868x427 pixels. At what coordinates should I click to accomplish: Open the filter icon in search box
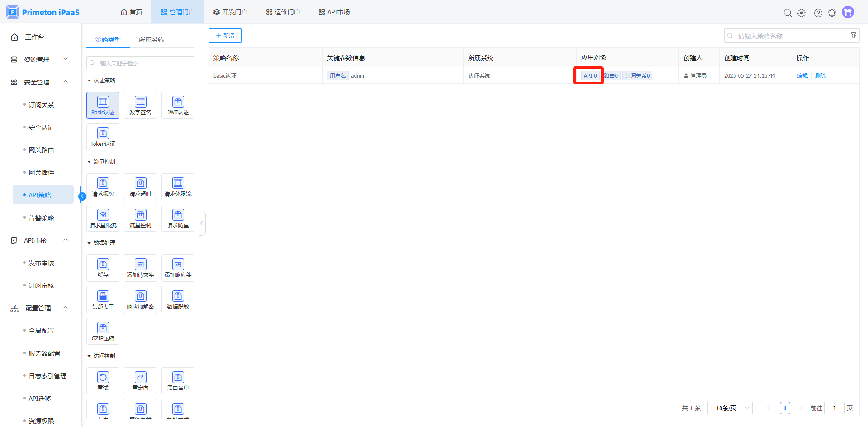pos(853,36)
